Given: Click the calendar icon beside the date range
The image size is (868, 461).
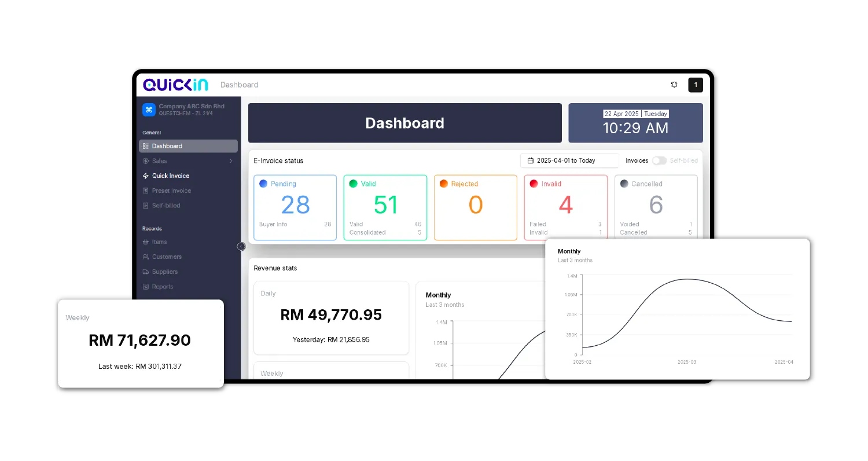Looking at the screenshot, I should coord(531,160).
